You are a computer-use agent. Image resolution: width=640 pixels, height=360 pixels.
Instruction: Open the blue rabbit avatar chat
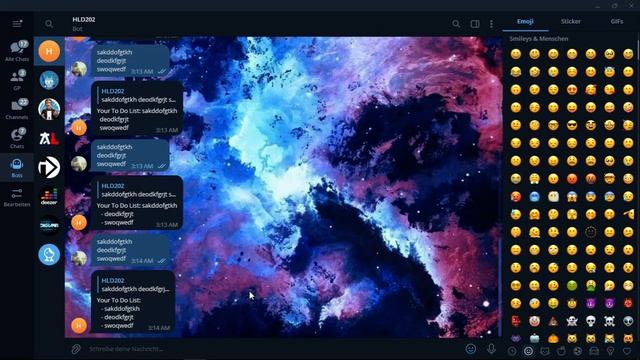tap(49, 80)
